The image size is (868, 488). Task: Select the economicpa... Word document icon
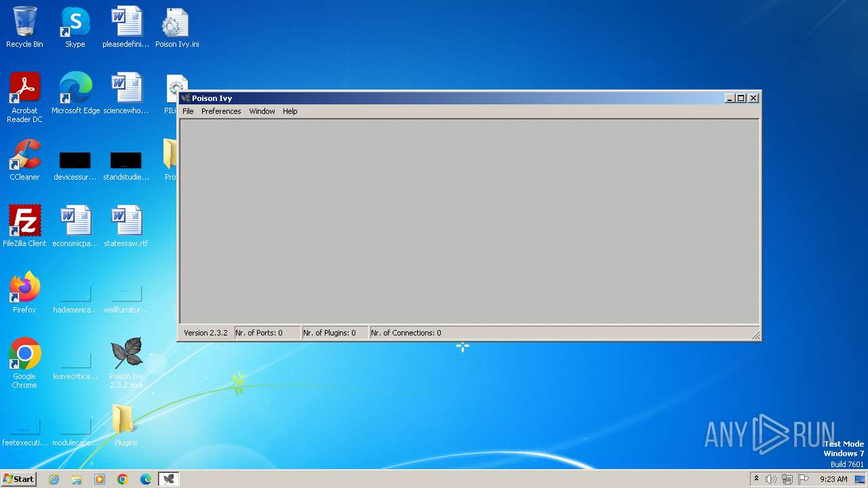[x=75, y=226]
